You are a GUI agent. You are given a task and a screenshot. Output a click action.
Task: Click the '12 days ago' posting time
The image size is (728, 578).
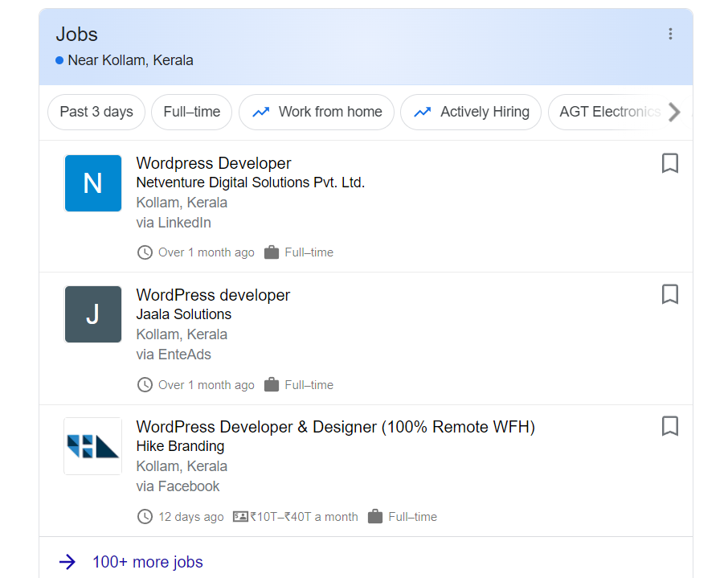pyautogui.click(x=191, y=517)
